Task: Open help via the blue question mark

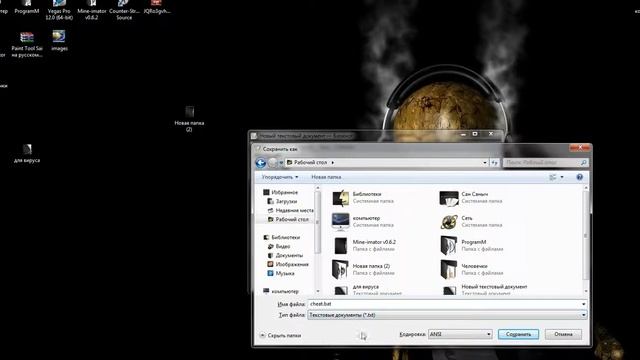Action: pos(579,177)
